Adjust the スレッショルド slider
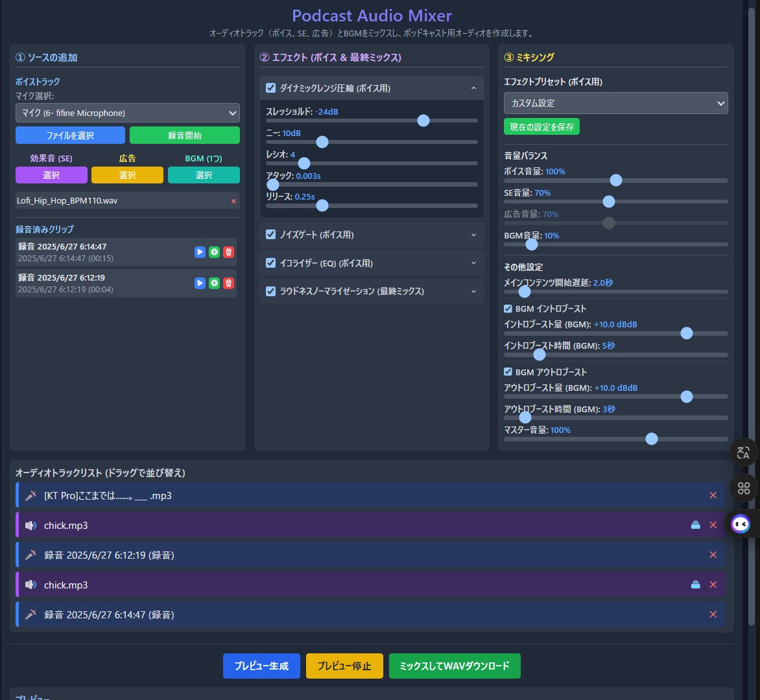760x700 pixels. coord(423,121)
